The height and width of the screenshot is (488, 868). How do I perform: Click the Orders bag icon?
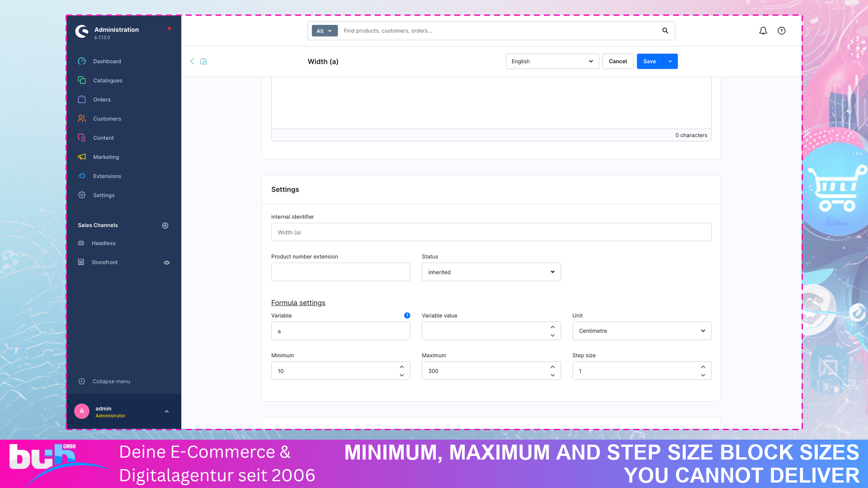tap(82, 99)
